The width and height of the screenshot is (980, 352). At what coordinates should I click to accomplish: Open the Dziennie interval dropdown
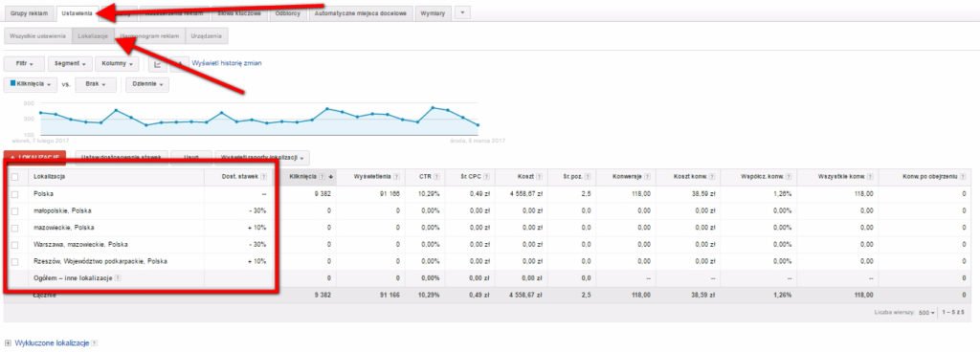coord(146,84)
